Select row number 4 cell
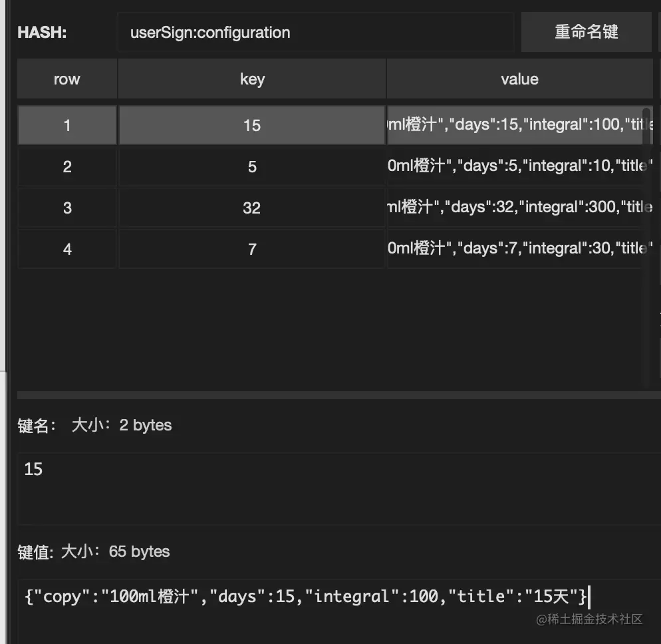The height and width of the screenshot is (644, 661). [x=66, y=249]
